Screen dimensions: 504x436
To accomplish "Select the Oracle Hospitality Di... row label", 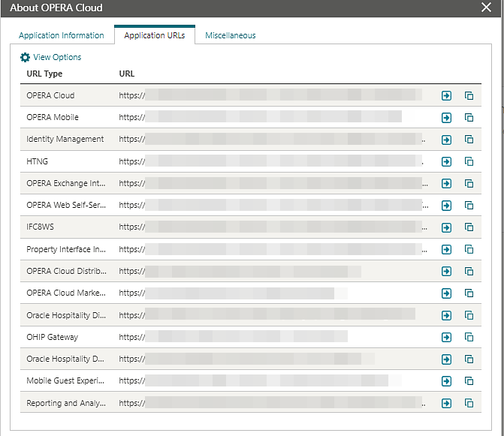I will tap(66, 315).
